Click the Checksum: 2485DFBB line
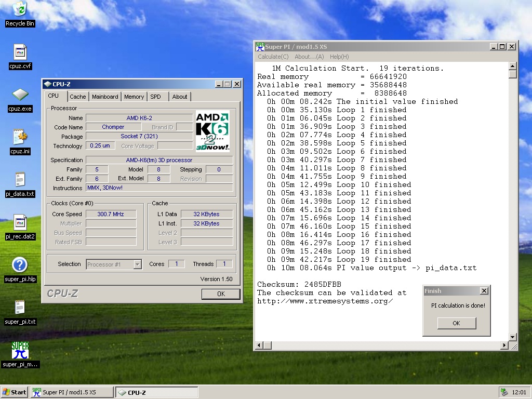Image resolution: width=532 pixels, height=399 pixels. pos(299,285)
